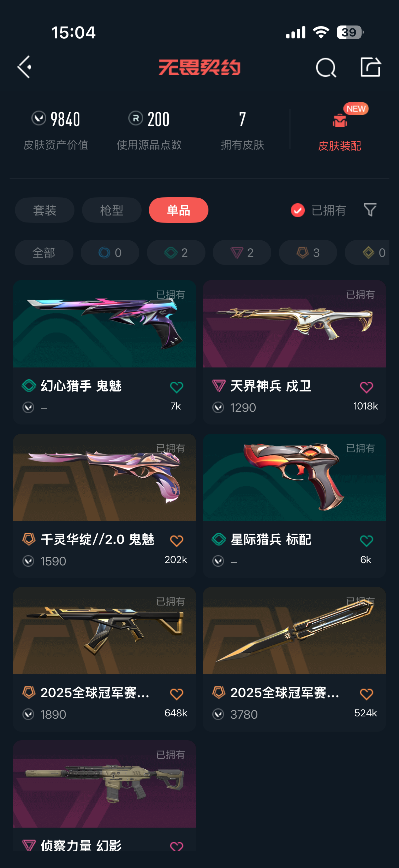
Task: Like 千灵华绽//2.0 鬼魅 heart icon
Action: 176,541
